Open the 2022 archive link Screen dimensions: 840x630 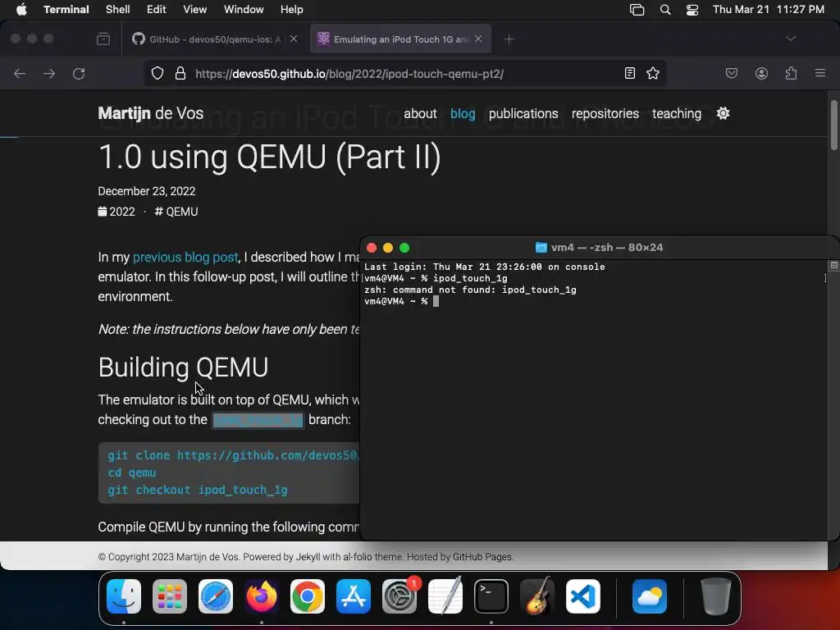point(116,212)
